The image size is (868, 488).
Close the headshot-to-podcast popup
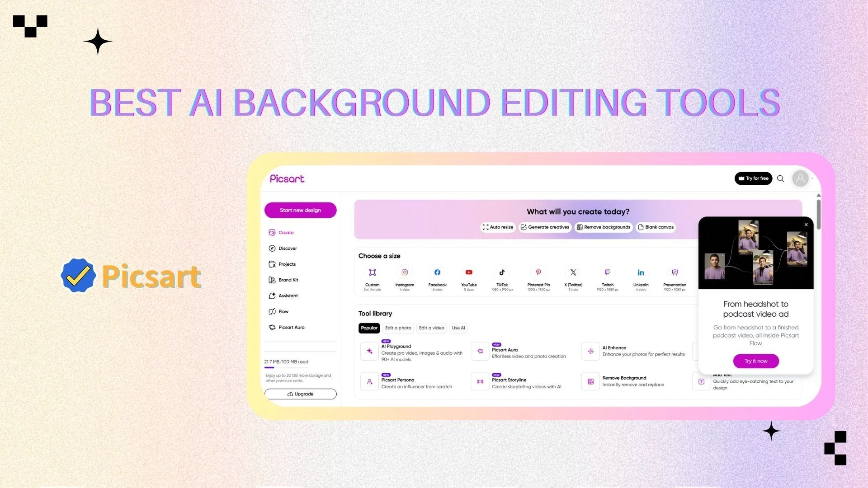(806, 225)
